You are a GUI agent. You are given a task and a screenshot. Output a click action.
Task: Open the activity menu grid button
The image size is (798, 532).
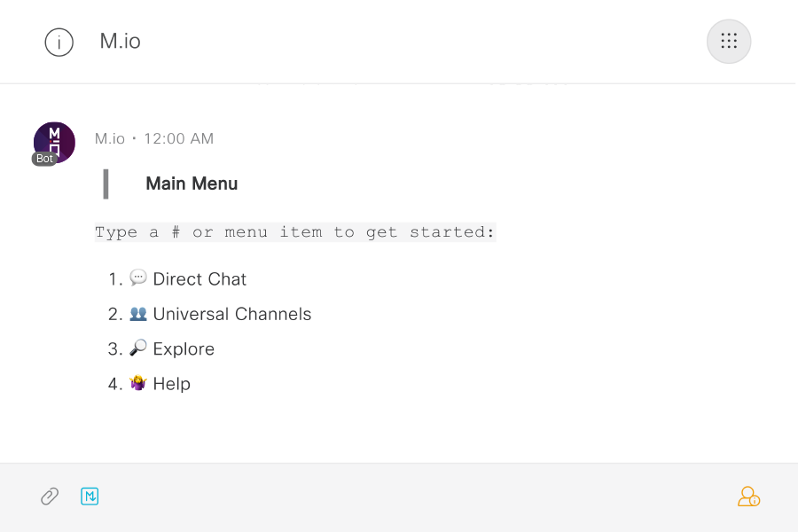click(x=729, y=42)
